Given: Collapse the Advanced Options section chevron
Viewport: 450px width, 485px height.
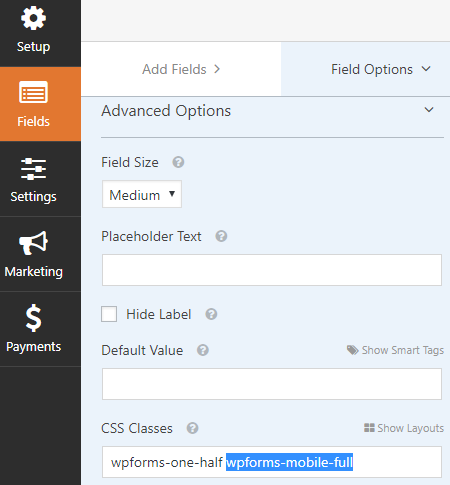Looking at the screenshot, I should pos(429,110).
